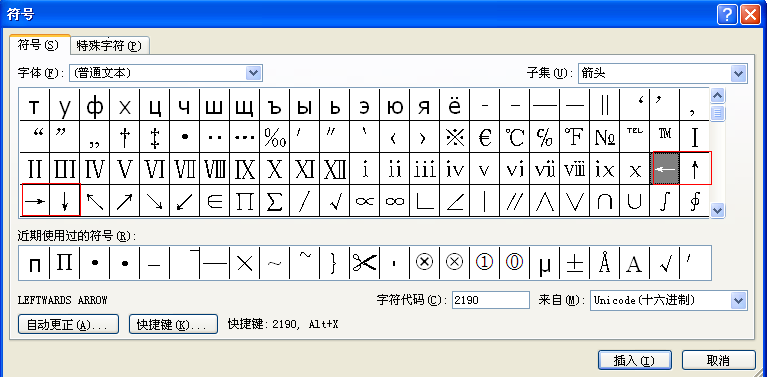Pick the ± symbol from recent symbols
The width and height of the screenshot is (770, 378).
(x=575, y=263)
